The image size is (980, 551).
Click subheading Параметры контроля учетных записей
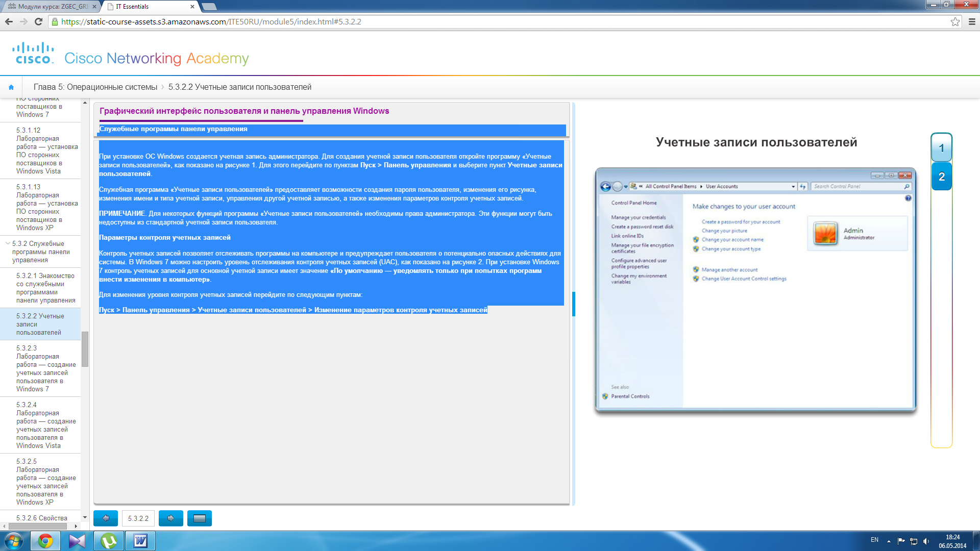coord(165,238)
